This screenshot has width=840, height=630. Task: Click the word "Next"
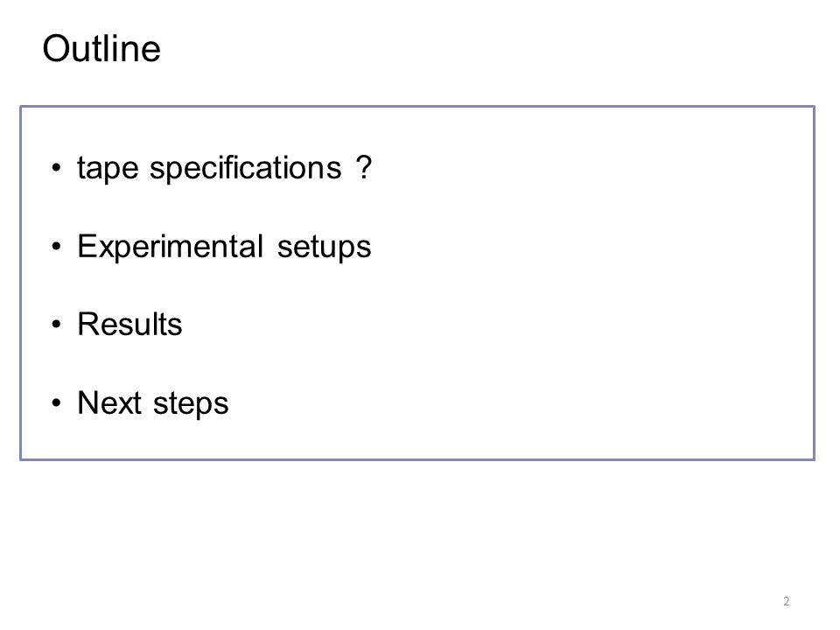tap(110, 402)
